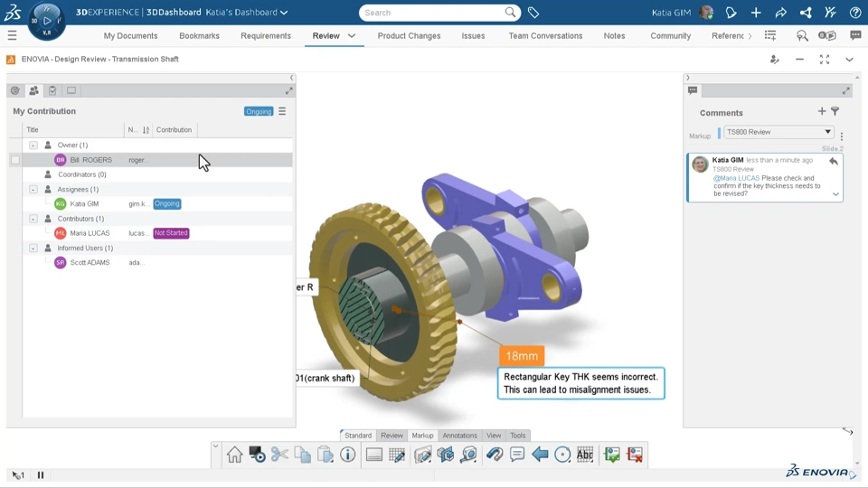The height and width of the screenshot is (488, 868).
Task: Switch to the Markup toolbar tab
Action: point(422,436)
